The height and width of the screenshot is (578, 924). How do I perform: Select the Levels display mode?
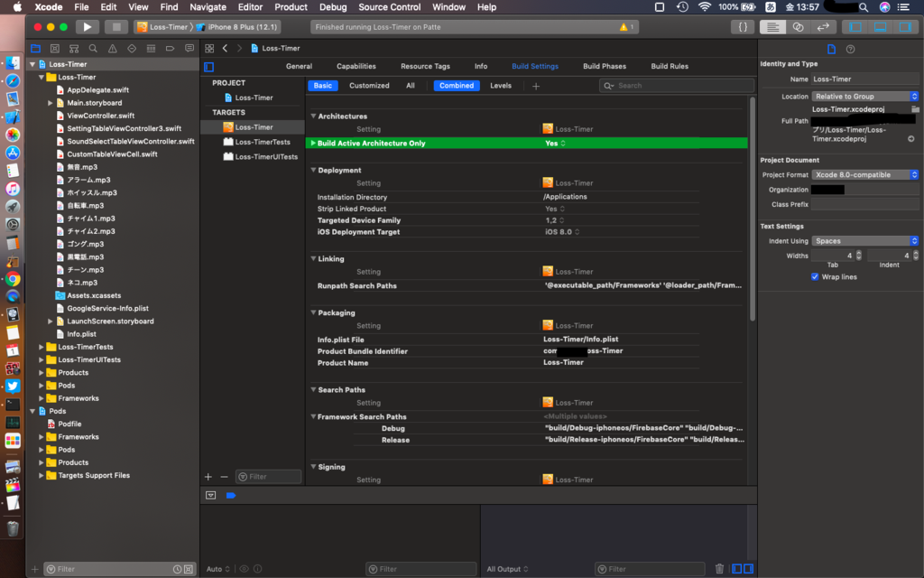501,86
